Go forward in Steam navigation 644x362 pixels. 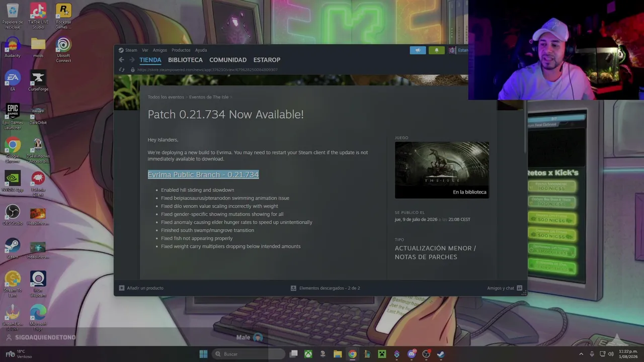pos(132,60)
